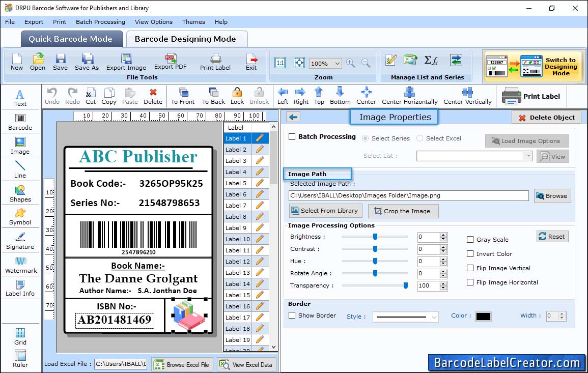Click the Selected Image Path field
This screenshot has width=588, height=373.
point(408,196)
